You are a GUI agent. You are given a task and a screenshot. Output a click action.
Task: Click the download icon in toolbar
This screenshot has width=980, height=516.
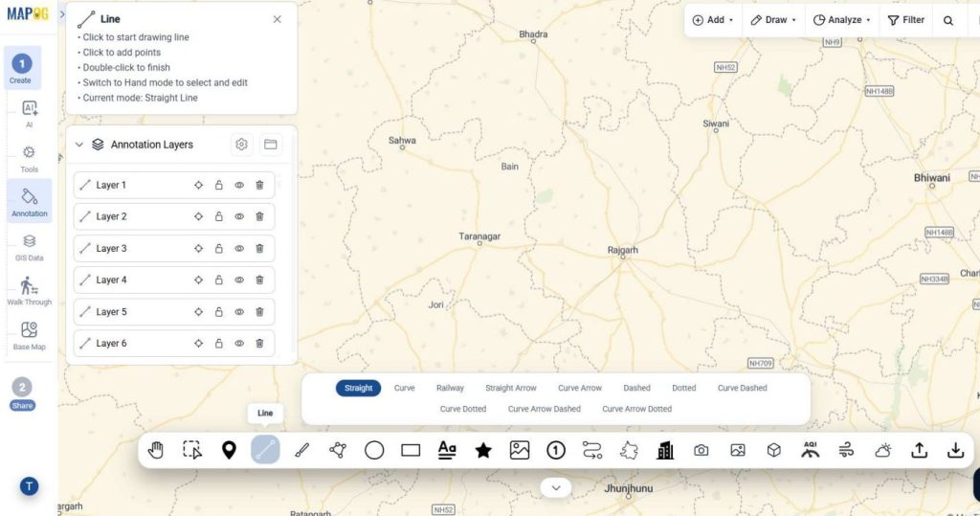coord(955,450)
